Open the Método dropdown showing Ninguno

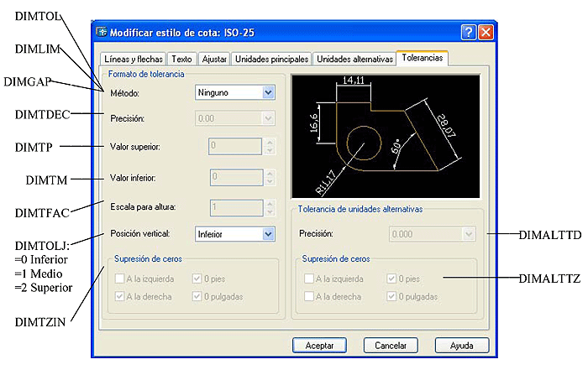[x=234, y=92]
